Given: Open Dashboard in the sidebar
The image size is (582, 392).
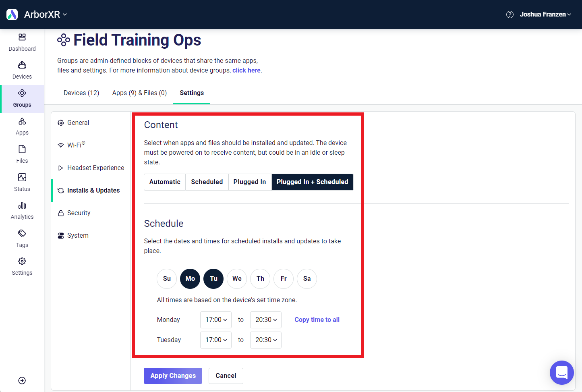Looking at the screenshot, I should pos(22,43).
